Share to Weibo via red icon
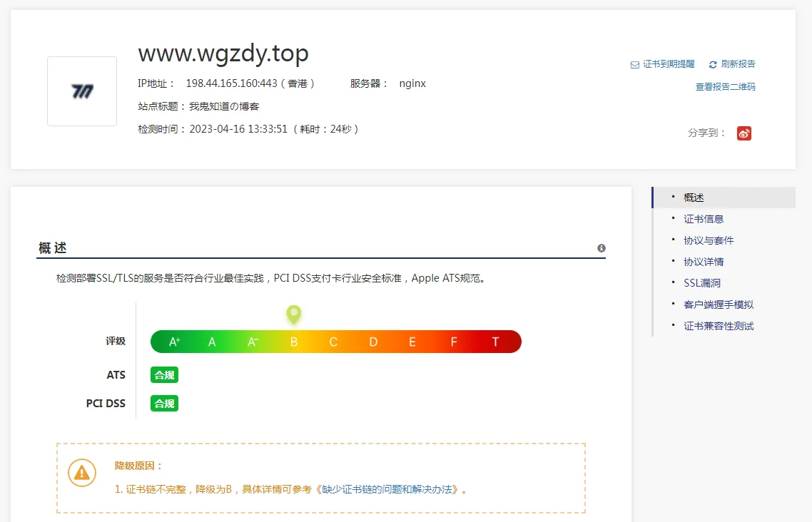Screen dimensions: 812x522 (744, 133)
